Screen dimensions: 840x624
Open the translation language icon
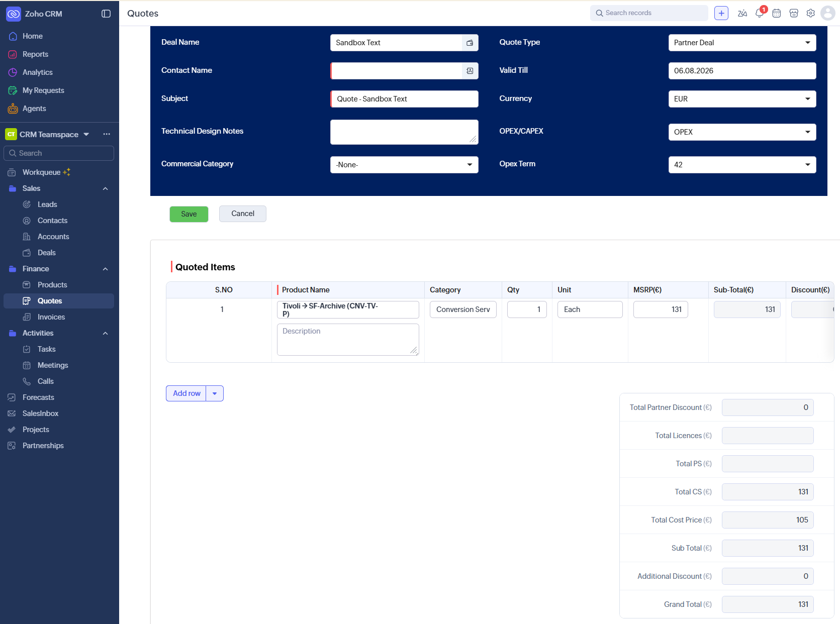(742, 14)
